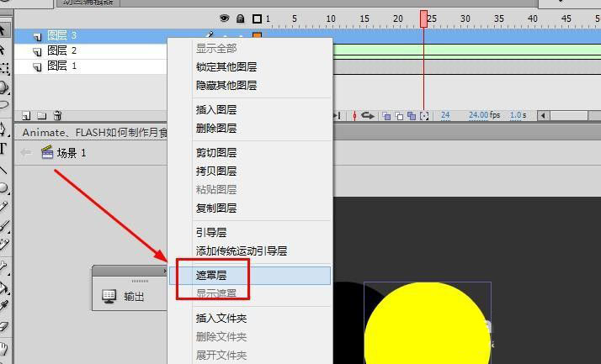
Task: Click the loop playback arrow icon
Action: (367, 115)
